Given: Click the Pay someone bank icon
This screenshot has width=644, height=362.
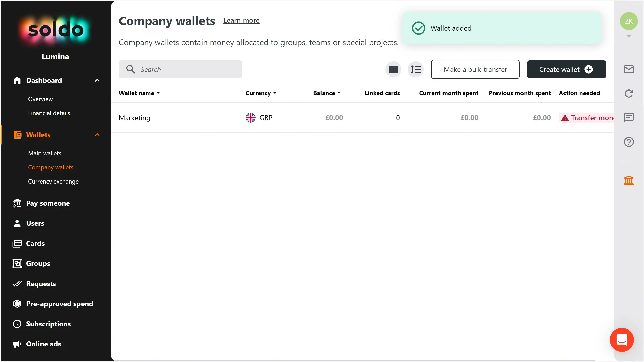Looking at the screenshot, I should 17,203.
